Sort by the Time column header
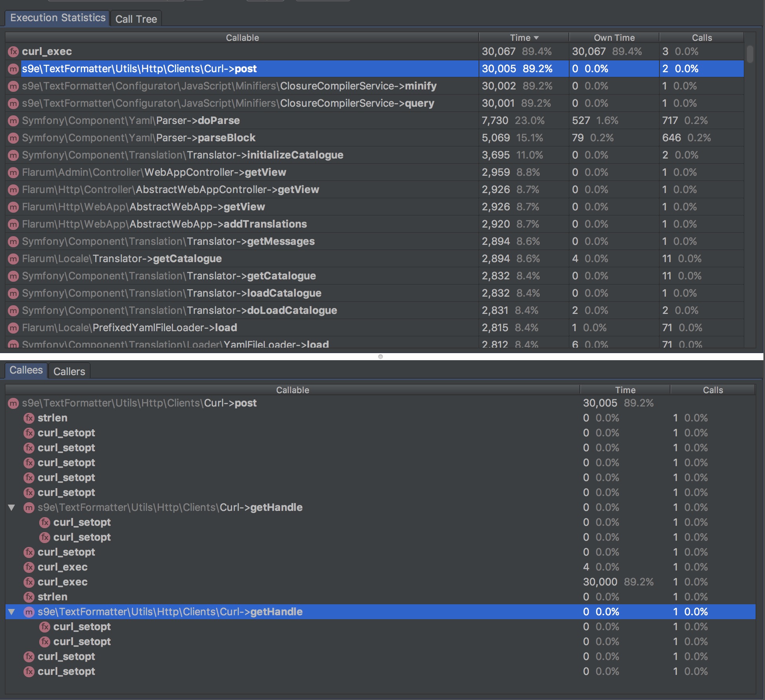 coord(523,37)
